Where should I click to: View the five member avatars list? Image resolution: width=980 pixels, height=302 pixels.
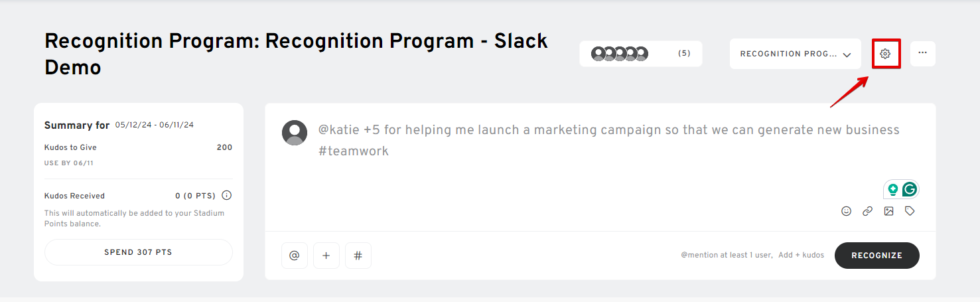[620, 54]
